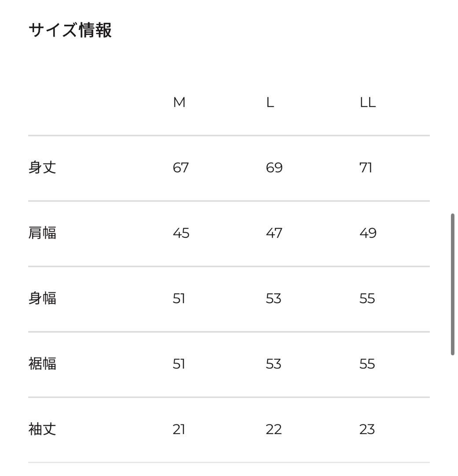Click the 裾幅 row label
This screenshot has width=458, height=476.
[42, 364]
